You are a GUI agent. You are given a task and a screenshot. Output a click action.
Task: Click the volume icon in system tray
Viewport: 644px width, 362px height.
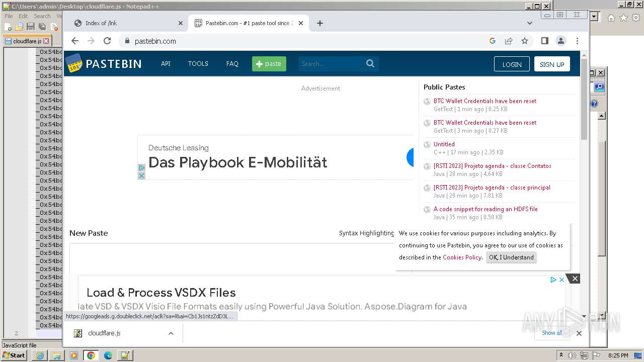[572, 355]
